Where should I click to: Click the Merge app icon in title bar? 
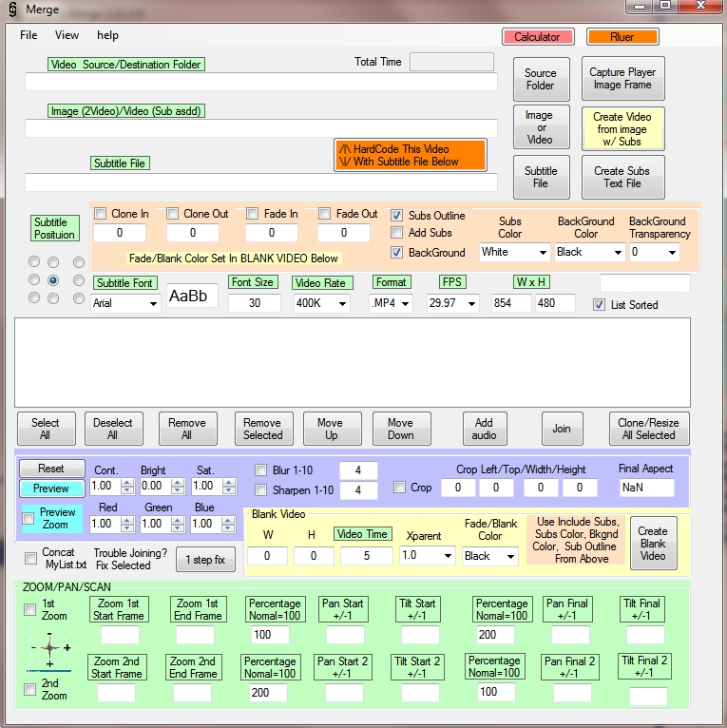[x=13, y=10]
